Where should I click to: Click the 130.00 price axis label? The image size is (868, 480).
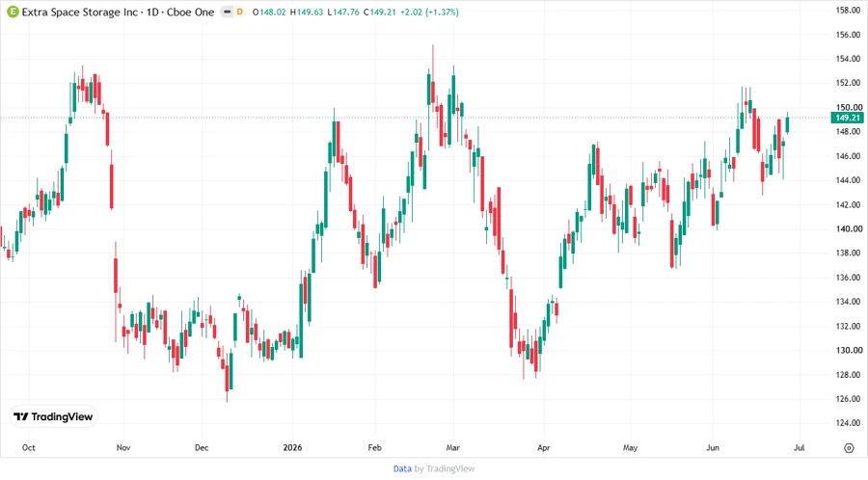click(848, 350)
